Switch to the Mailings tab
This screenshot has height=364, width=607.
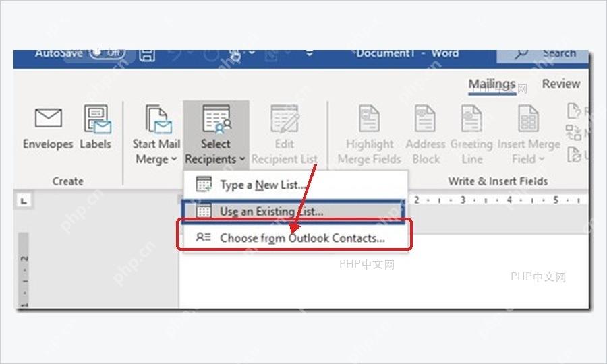coord(492,84)
